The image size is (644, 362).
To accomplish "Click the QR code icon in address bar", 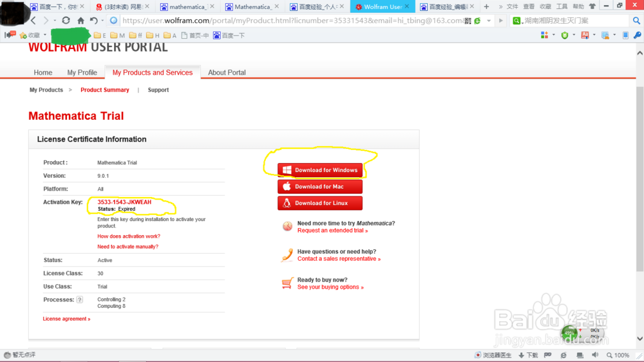I will [468, 21].
